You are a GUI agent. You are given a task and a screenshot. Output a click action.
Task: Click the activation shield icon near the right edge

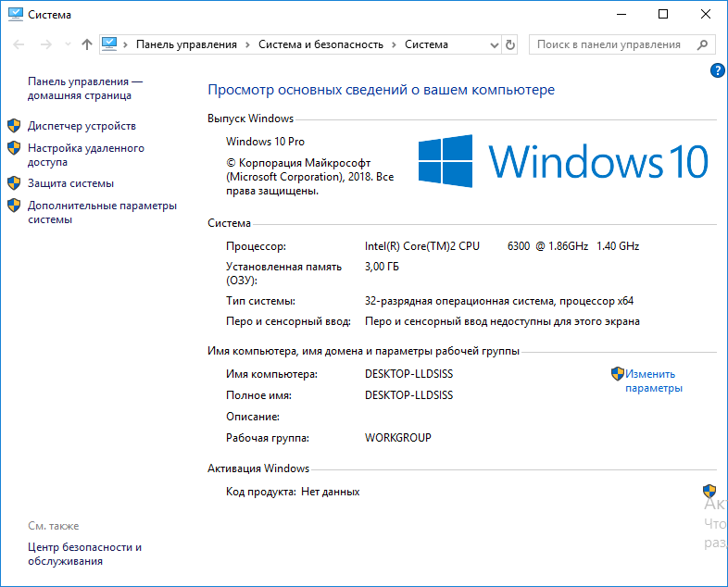point(709,491)
